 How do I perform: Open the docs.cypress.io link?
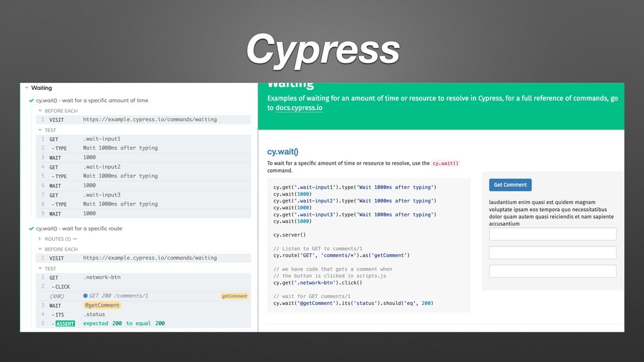(x=299, y=108)
